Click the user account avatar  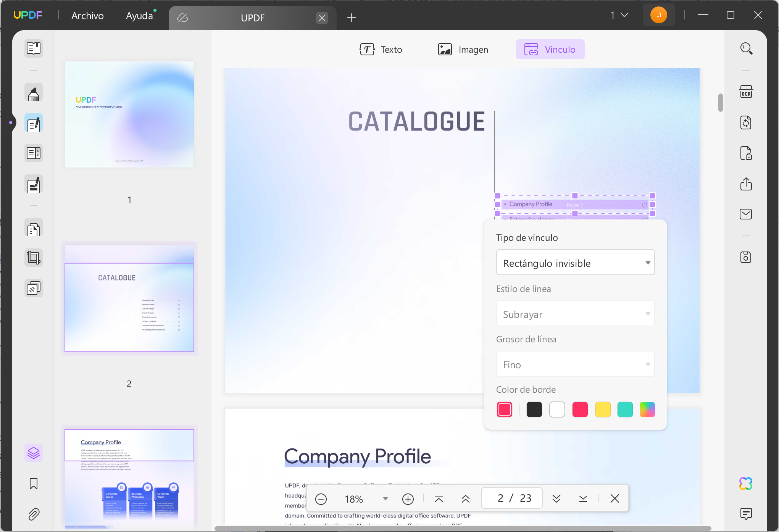click(x=658, y=15)
